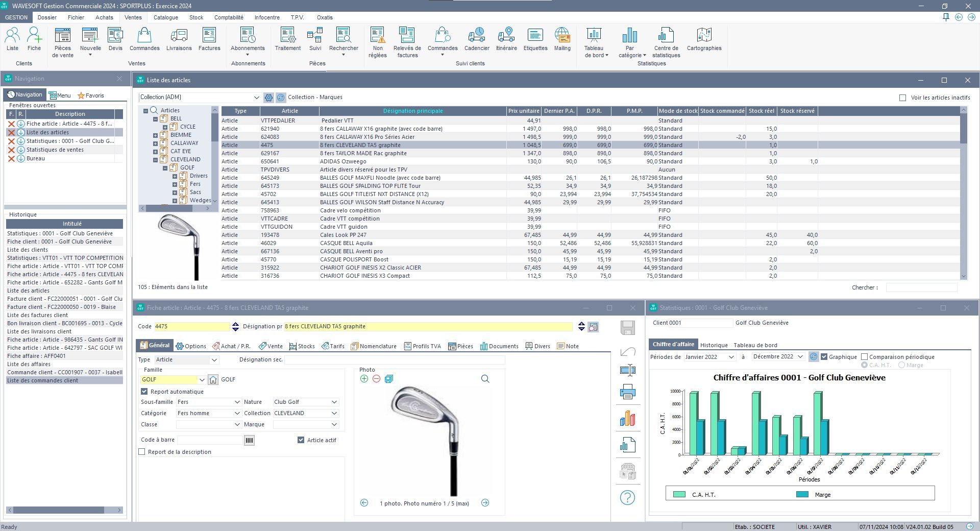
Task: Sort by Prix unitaire column header
Action: tap(524, 111)
